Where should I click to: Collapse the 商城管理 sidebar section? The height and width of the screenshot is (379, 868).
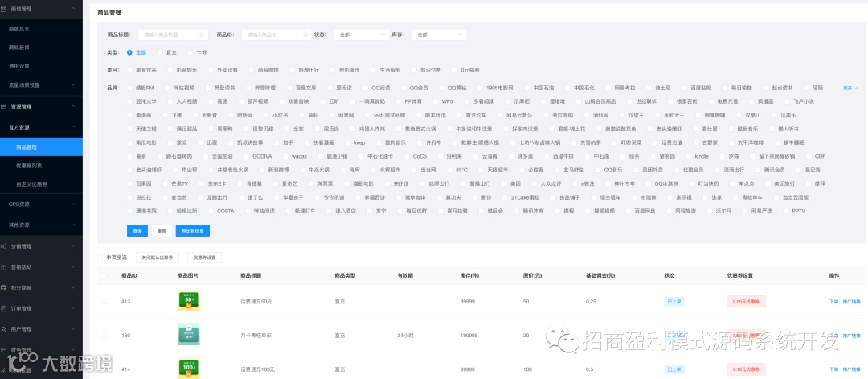coord(73,9)
